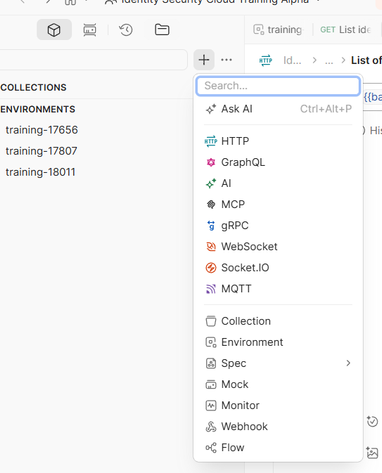
Task: Choose MQTT request type
Action: coord(278,289)
